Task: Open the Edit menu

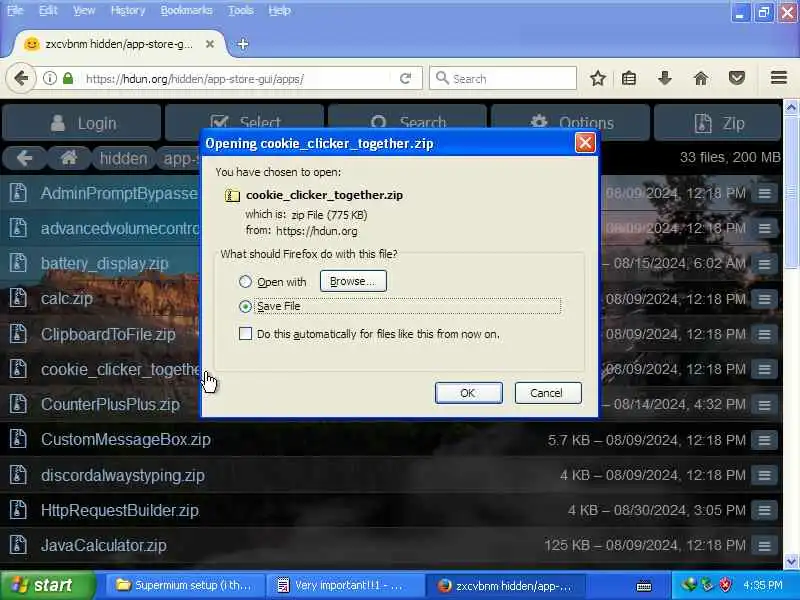Action: (48, 10)
